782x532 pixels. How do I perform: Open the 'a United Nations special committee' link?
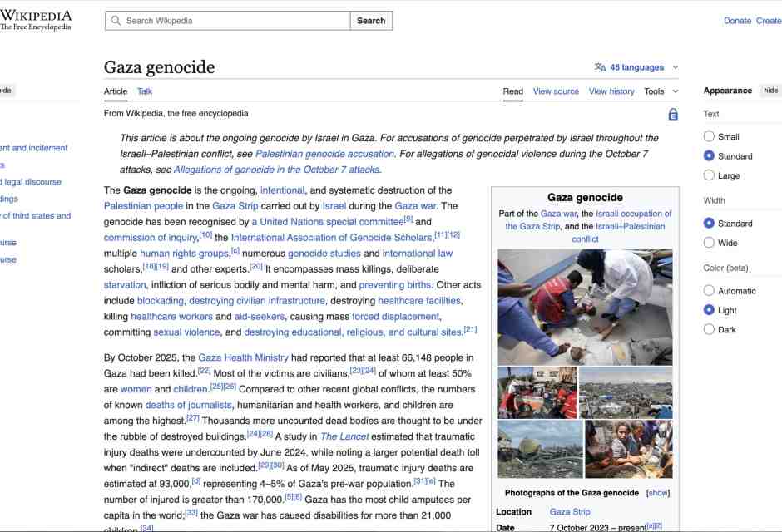click(x=328, y=222)
